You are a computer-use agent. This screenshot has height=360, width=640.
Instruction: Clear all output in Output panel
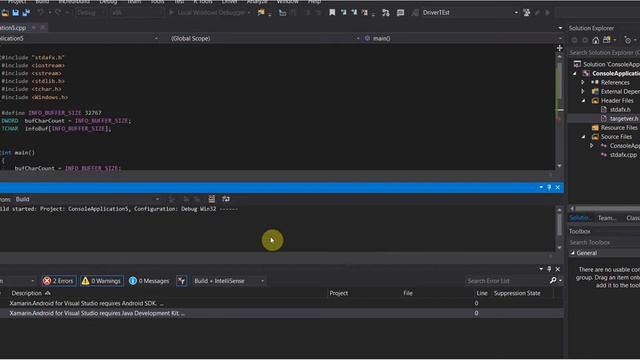coord(211,199)
